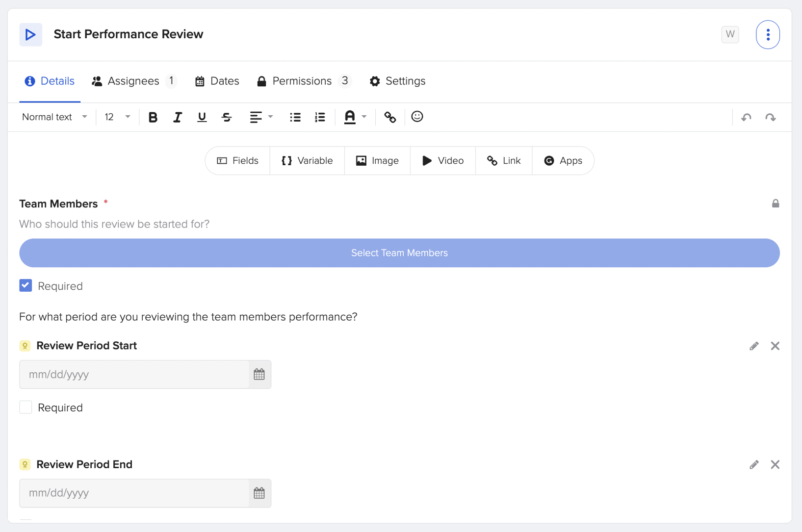This screenshot has height=532, width=802.
Task: Enable Required for Review Period Start
Action: coord(26,407)
